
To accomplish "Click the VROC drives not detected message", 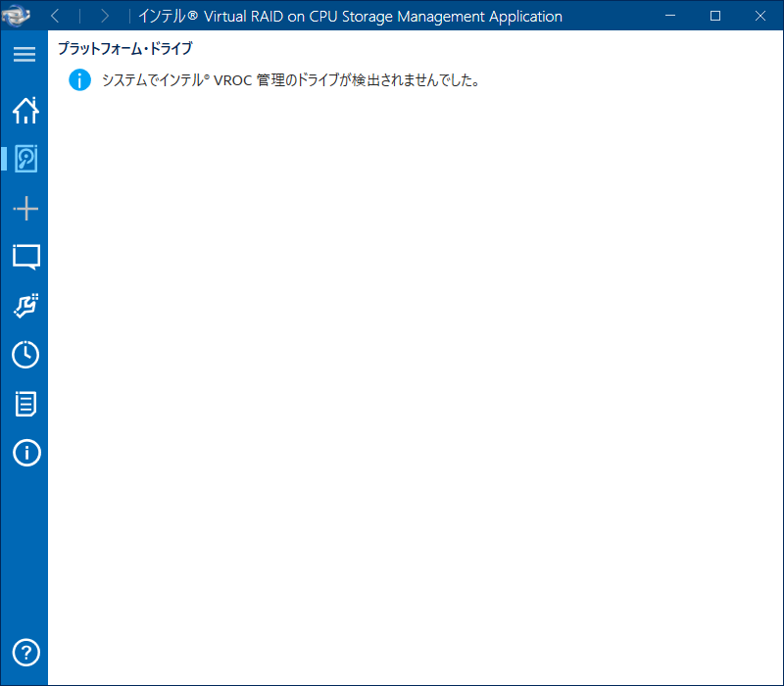I will (x=291, y=80).
